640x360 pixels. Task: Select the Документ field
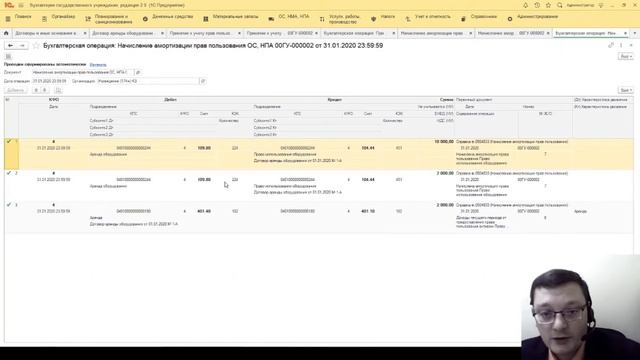[x=83, y=72]
